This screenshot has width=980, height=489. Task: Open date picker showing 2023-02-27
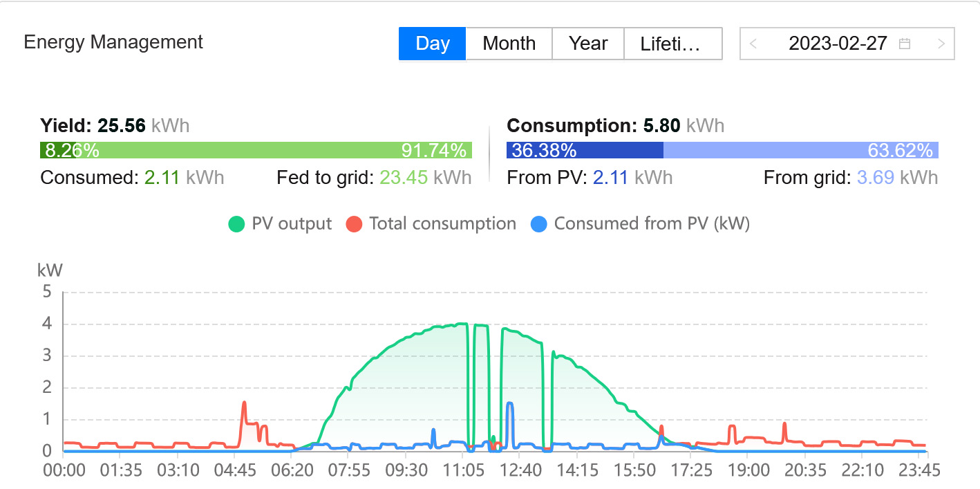(838, 44)
